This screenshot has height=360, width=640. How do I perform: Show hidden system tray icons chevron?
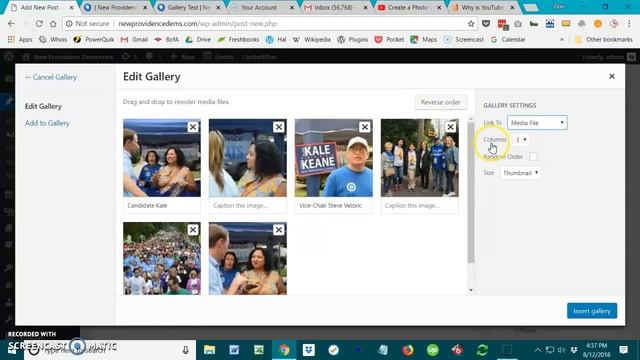point(538,350)
